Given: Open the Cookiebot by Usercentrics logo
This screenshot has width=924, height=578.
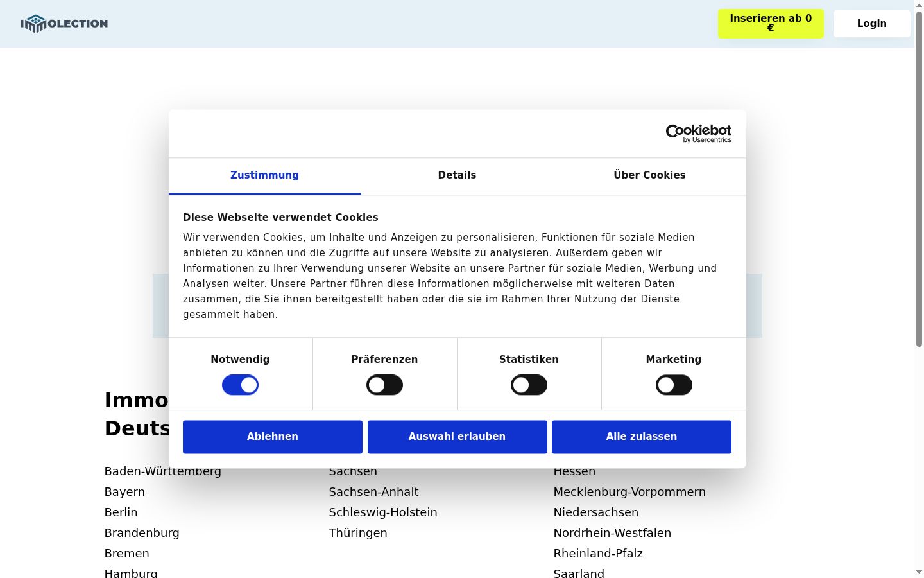Looking at the screenshot, I should click(x=698, y=134).
